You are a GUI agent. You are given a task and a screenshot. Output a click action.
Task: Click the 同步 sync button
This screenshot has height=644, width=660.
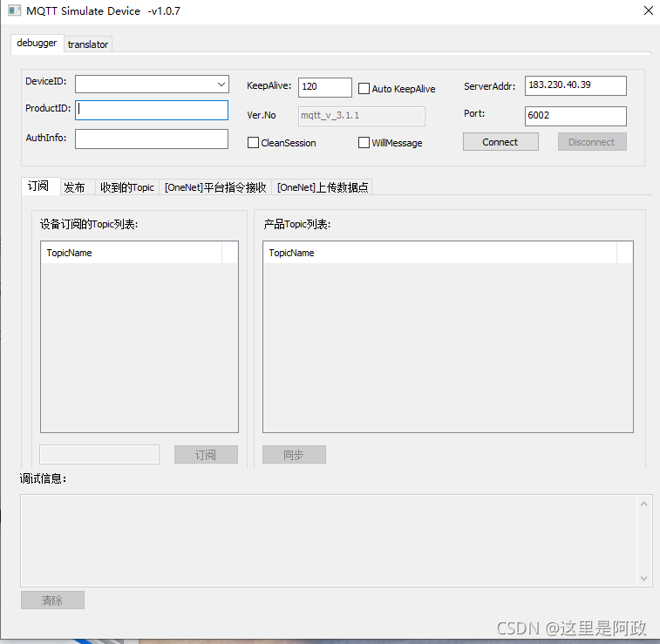click(x=294, y=454)
